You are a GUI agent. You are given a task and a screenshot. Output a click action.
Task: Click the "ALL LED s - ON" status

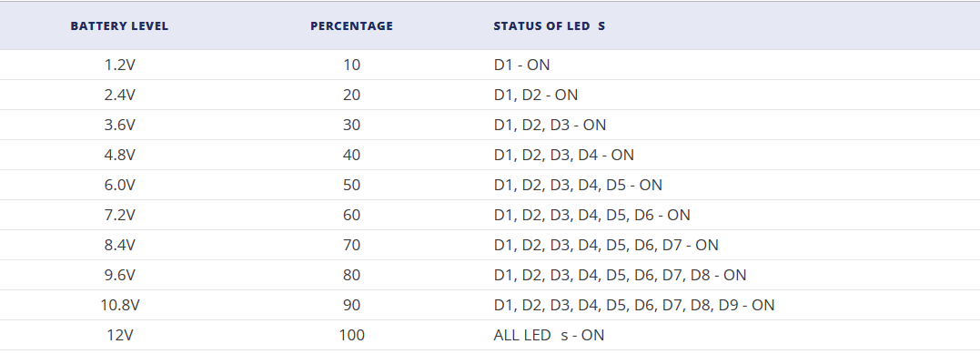tap(549, 335)
